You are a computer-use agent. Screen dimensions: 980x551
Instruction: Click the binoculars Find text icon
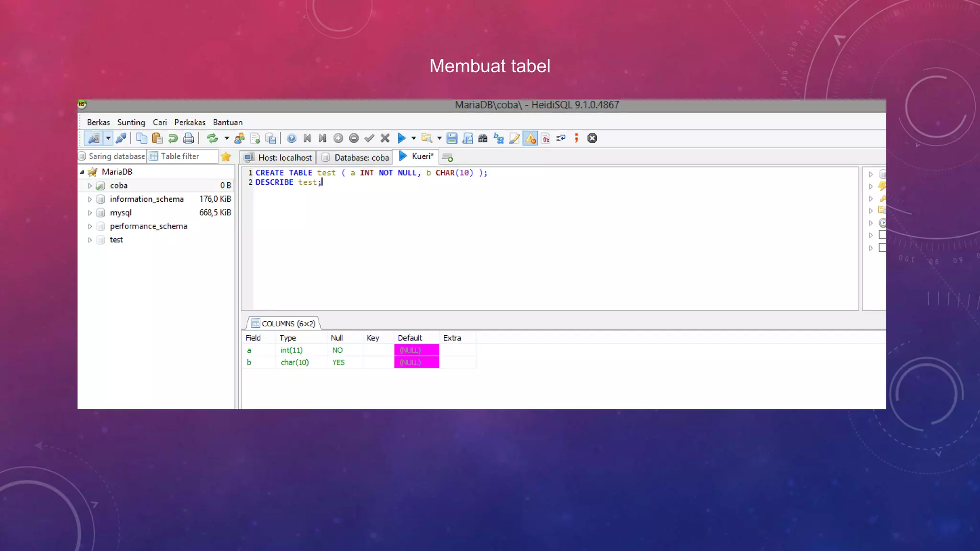[x=483, y=138]
